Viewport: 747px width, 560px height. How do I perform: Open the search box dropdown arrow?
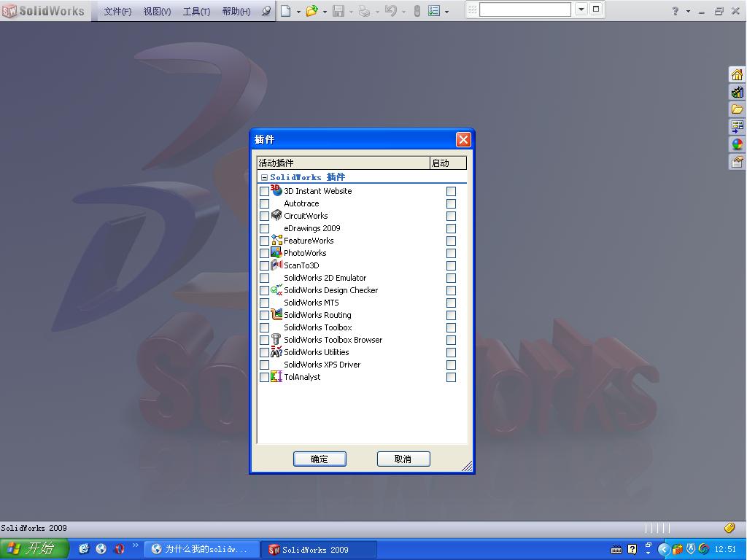point(581,9)
